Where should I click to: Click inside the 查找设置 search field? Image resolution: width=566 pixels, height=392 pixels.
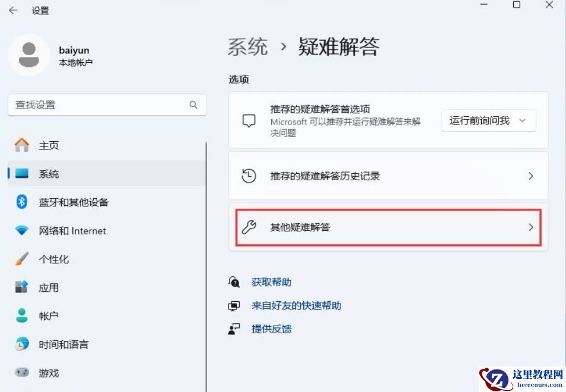[x=107, y=104]
